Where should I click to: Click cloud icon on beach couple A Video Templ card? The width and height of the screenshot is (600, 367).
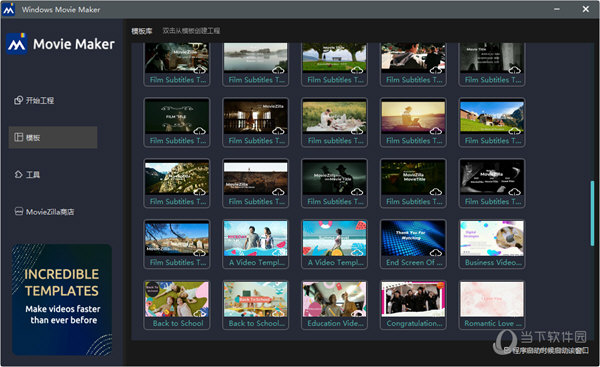pos(278,253)
